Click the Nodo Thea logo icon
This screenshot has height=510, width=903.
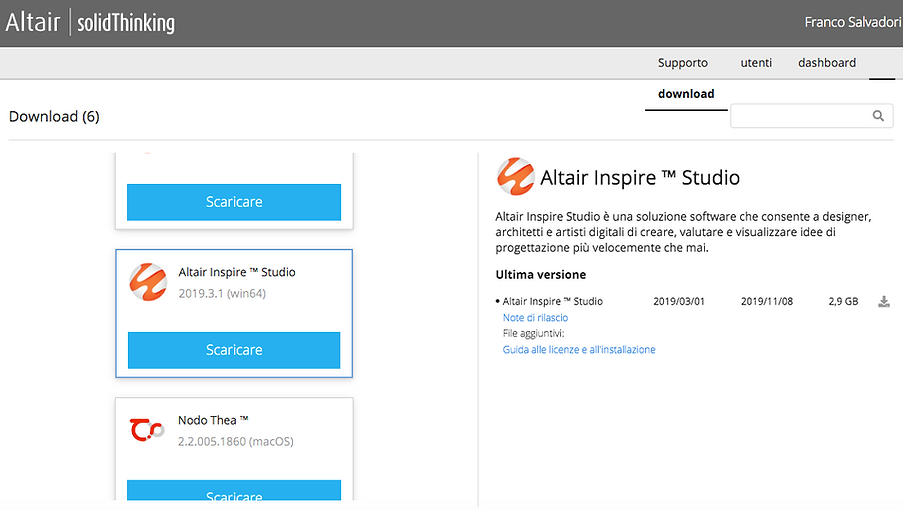[146, 430]
